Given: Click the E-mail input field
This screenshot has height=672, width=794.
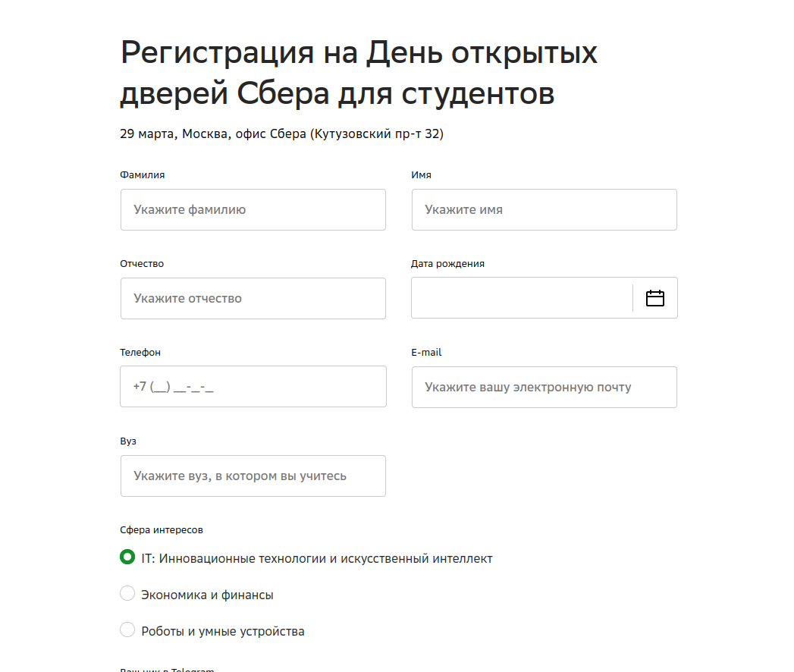Looking at the screenshot, I should pos(544,387).
